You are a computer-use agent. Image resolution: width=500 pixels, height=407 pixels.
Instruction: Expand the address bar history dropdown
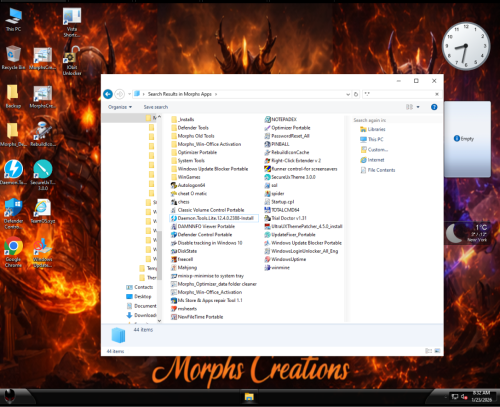click(348, 94)
